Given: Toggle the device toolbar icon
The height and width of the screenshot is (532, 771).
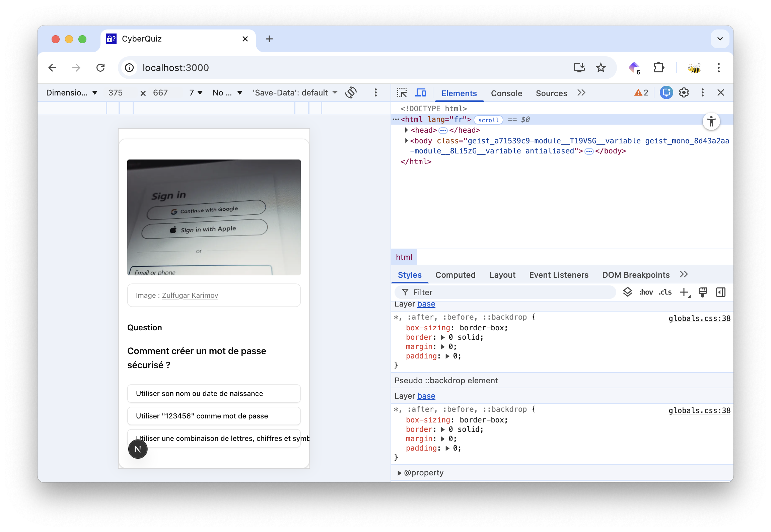Looking at the screenshot, I should (x=421, y=93).
